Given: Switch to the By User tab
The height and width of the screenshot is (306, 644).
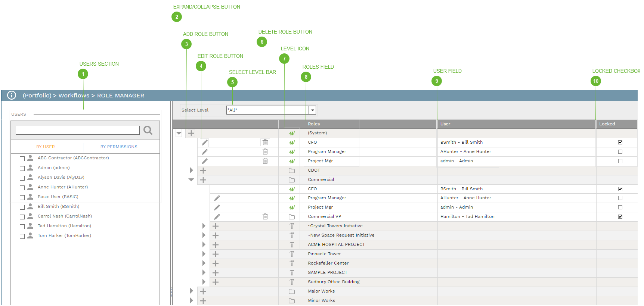Looking at the screenshot, I should pyautogui.click(x=46, y=147).
